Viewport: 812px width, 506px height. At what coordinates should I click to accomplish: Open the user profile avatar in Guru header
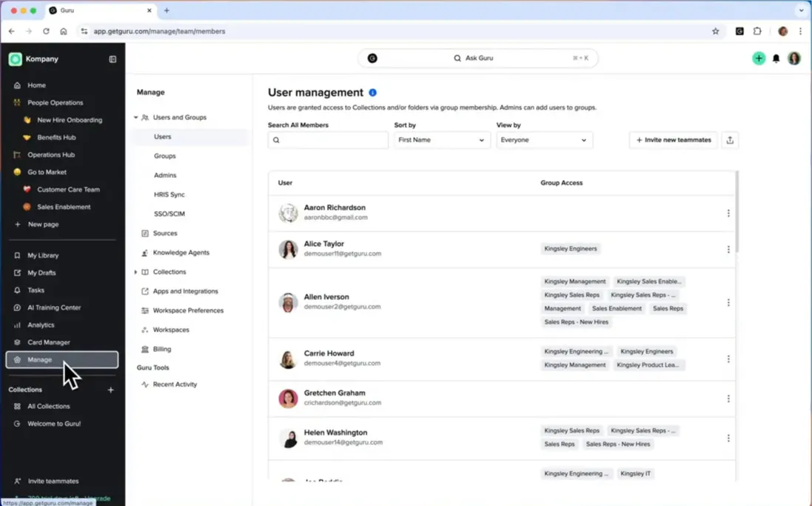coord(794,58)
